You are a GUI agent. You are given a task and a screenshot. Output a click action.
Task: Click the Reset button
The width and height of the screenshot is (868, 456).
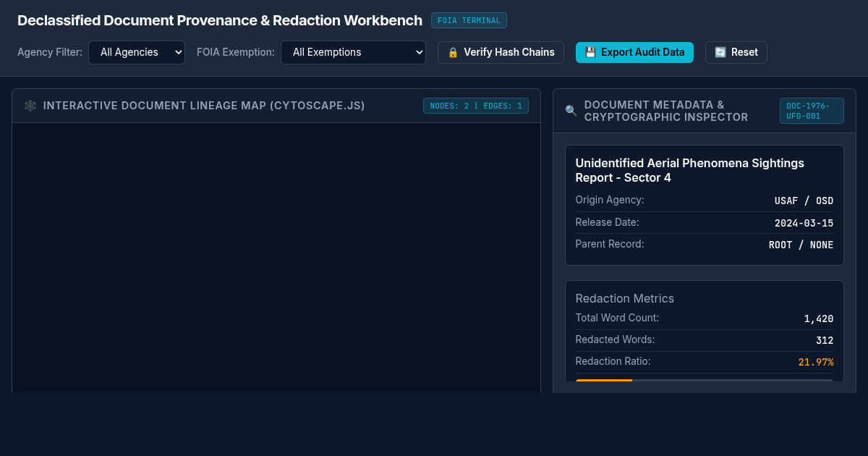point(736,52)
